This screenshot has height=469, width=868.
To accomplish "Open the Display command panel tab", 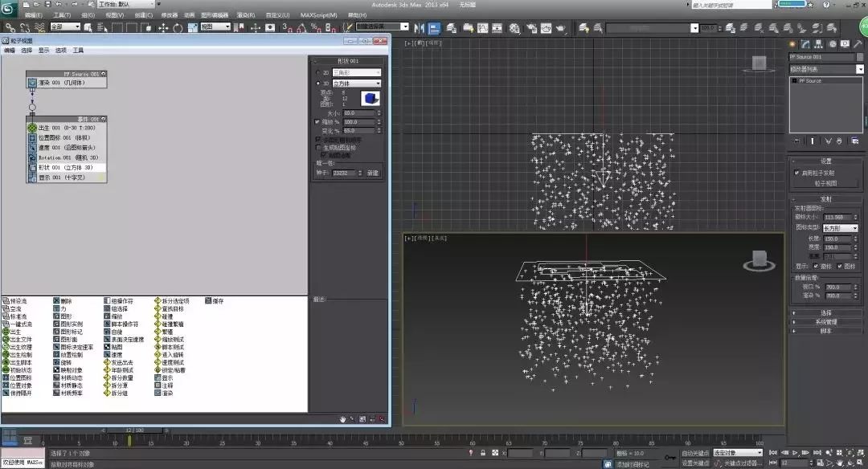I will [845, 44].
